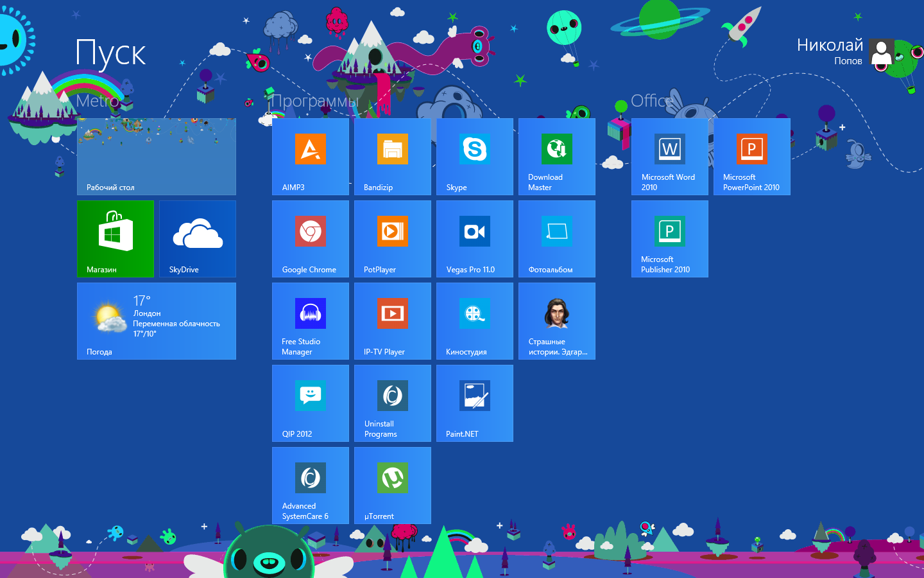Launch Vegas Pro 11.0
The width and height of the screenshot is (924, 578).
[475, 239]
